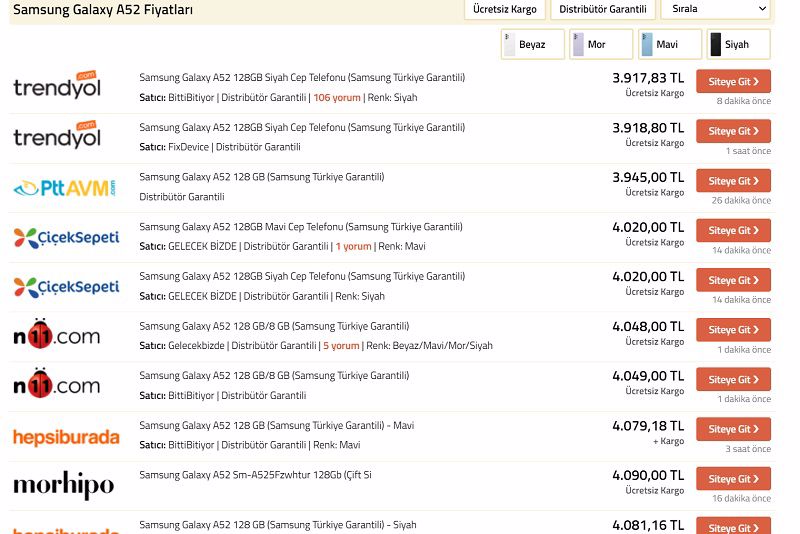Open the 106 yorum reviews link
Viewport: 800px width, 534px height.
click(337, 97)
